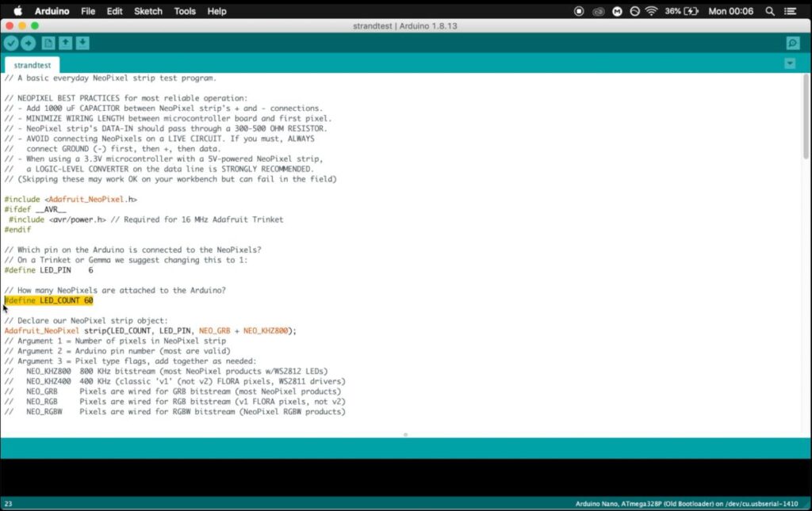Screen dimensions: 812x511
Task: Click the 'Argument 1 = Number of pixels' comment
Action: (x=115, y=341)
